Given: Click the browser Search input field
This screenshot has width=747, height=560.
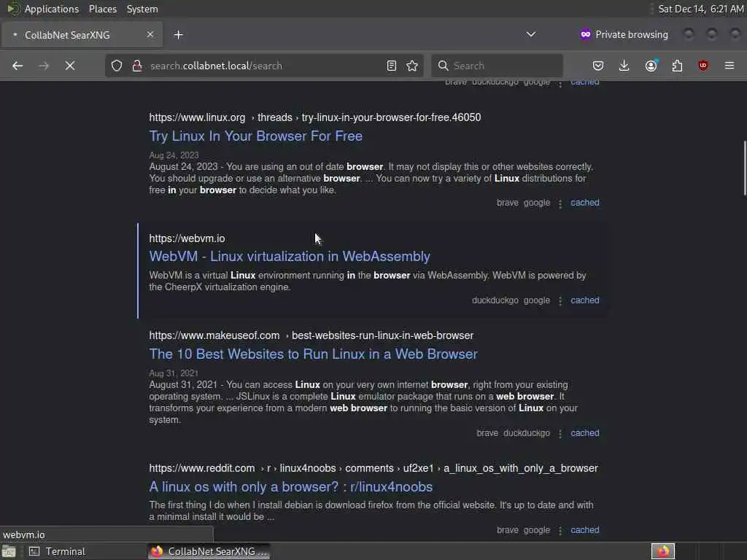Looking at the screenshot, I should coord(497,66).
